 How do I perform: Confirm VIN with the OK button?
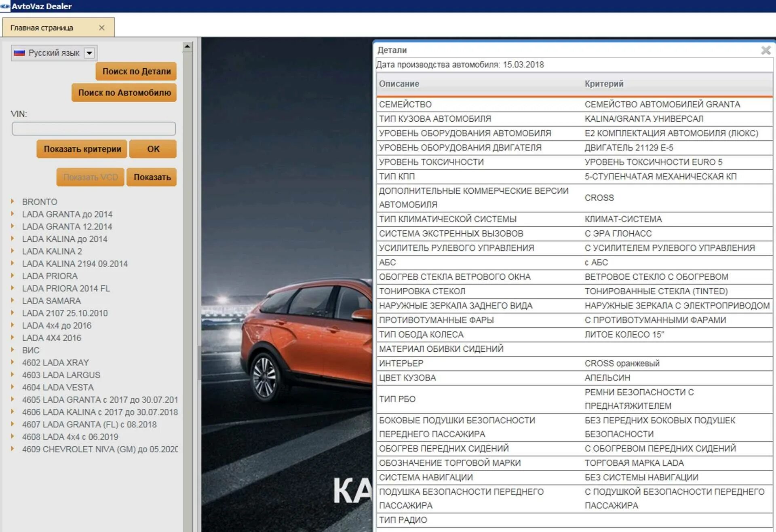(153, 149)
